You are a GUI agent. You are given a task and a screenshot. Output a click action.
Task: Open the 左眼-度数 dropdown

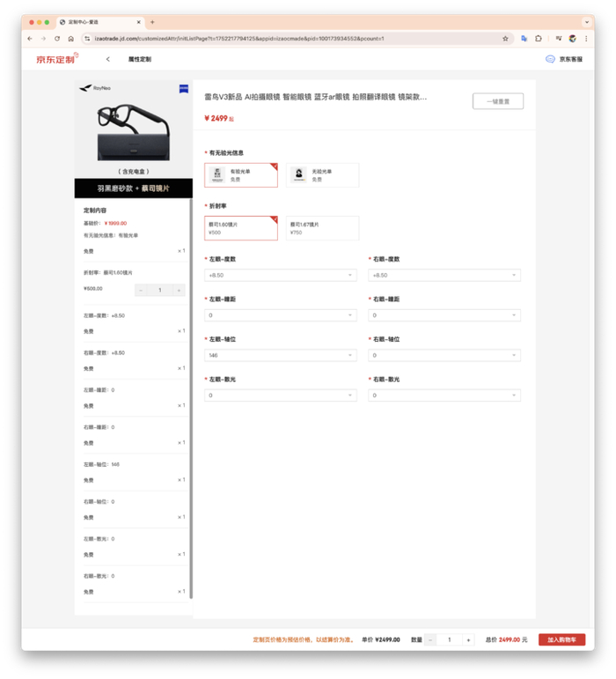click(x=281, y=276)
